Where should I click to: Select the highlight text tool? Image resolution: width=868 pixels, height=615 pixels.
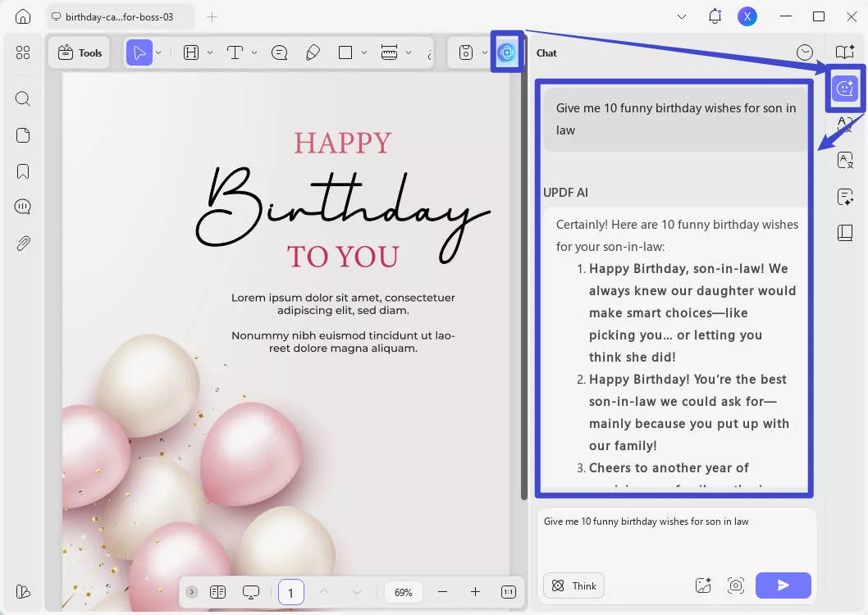191,52
